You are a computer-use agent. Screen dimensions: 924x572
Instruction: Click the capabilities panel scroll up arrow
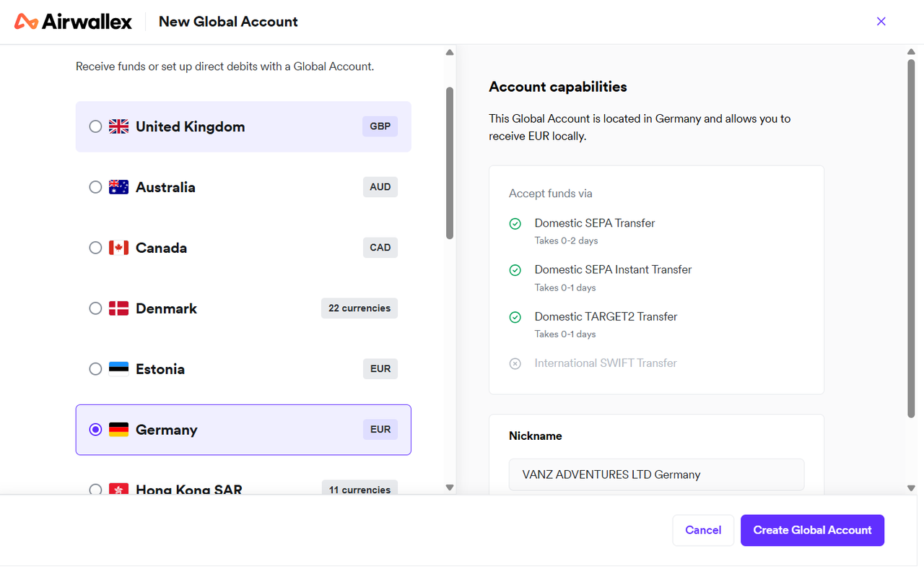click(911, 52)
